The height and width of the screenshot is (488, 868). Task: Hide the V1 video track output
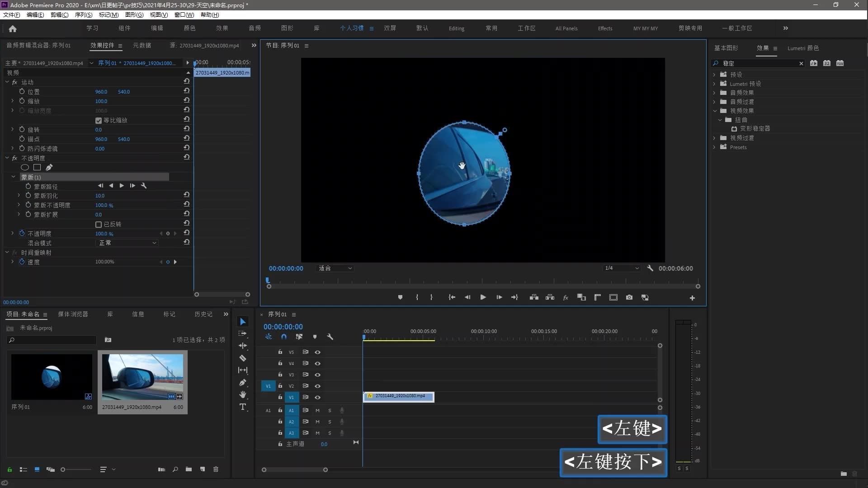point(317,398)
